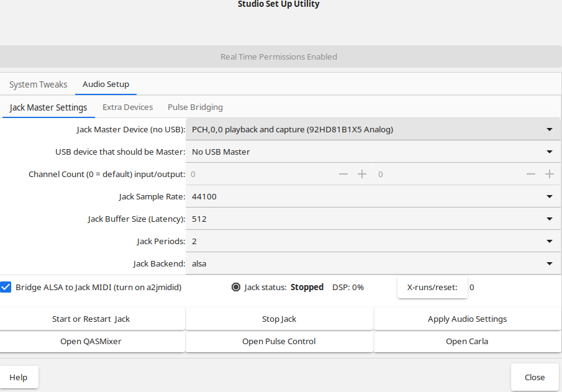Viewport: 562px width, 392px height.
Task: Click the plus icon for input channel count
Action: [x=362, y=175]
